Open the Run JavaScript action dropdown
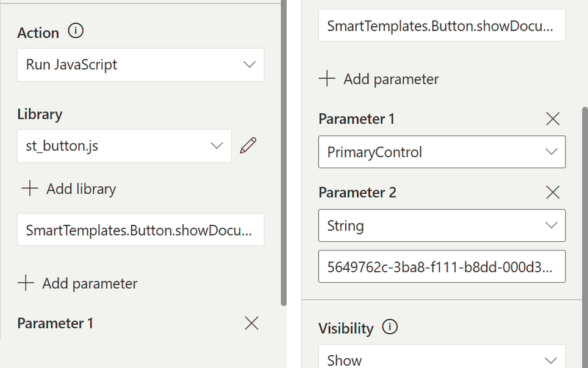This screenshot has width=588, height=368. tap(141, 65)
